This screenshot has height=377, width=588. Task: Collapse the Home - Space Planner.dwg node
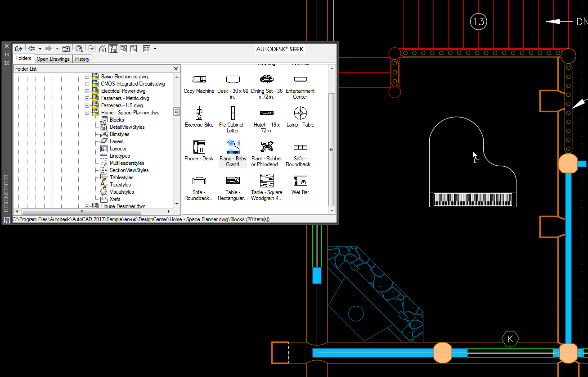click(x=87, y=113)
